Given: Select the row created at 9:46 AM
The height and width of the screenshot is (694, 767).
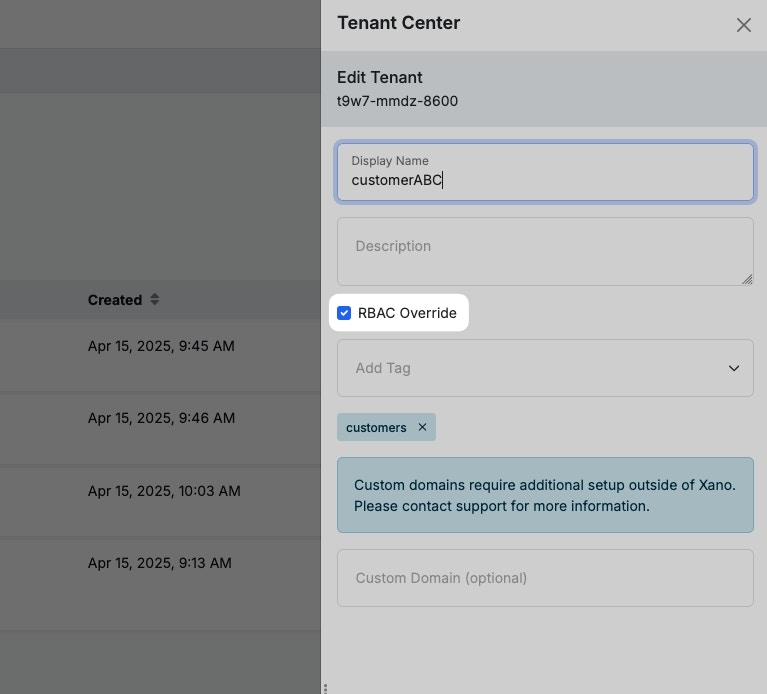Looking at the screenshot, I should tap(160, 418).
